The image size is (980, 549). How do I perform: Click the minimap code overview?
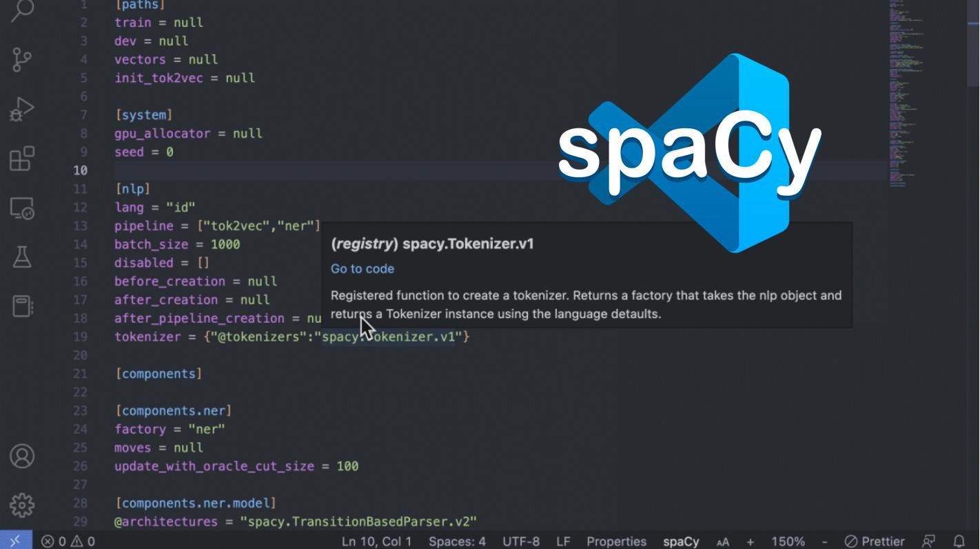tap(906, 93)
